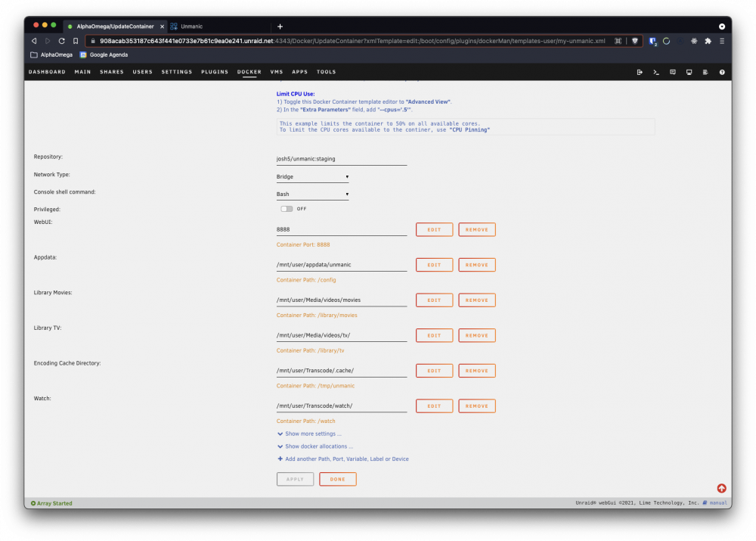Open the Dashboard menu
Image resolution: width=756 pixels, height=541 pixels.
tap(47, 72)
